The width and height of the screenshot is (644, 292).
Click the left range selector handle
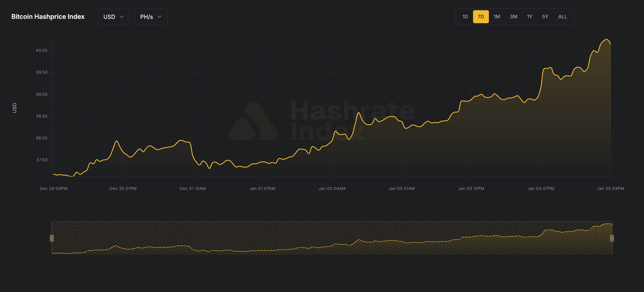[x=52, y=238]
